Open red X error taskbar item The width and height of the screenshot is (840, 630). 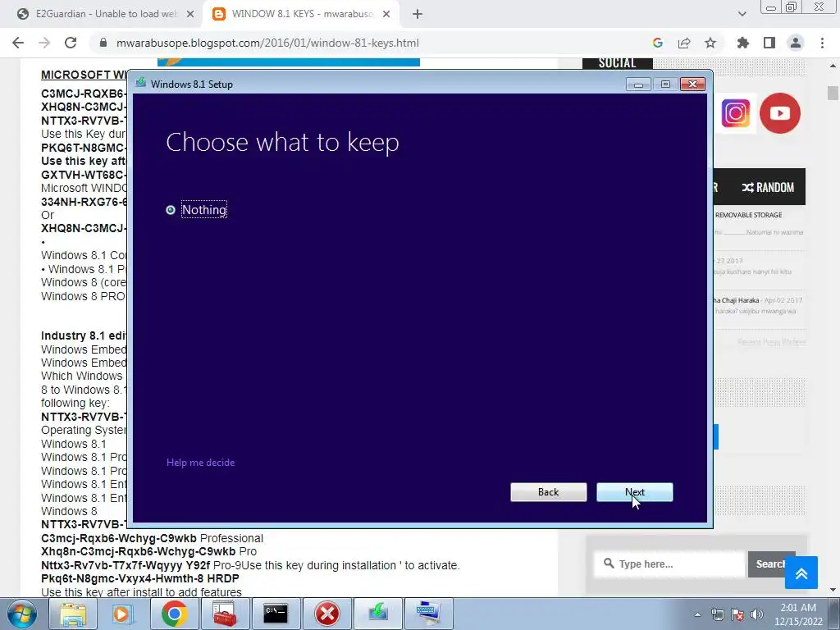326,614
